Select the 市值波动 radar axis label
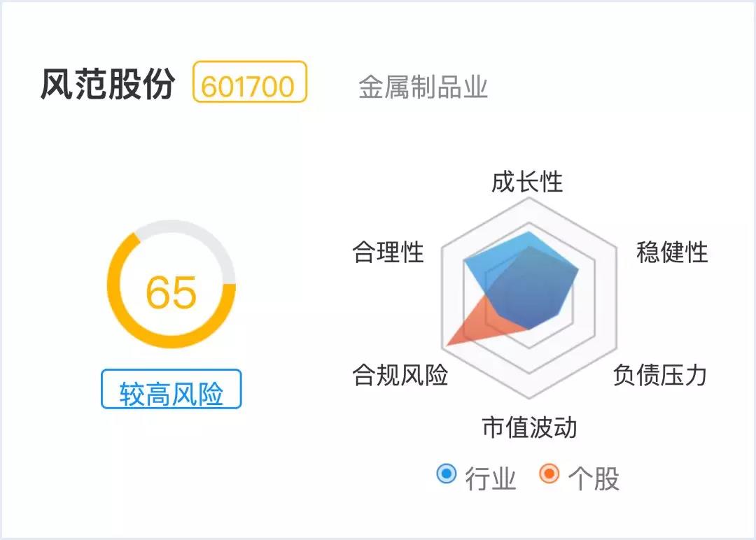This screenshot has width=756, height=540. click(529, 427)
